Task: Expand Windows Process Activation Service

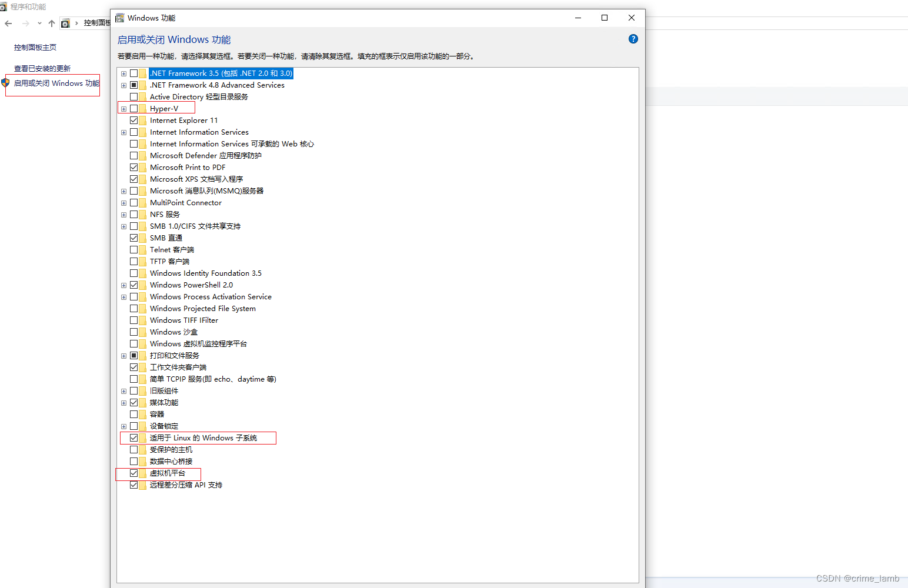Action: [123, 297]
